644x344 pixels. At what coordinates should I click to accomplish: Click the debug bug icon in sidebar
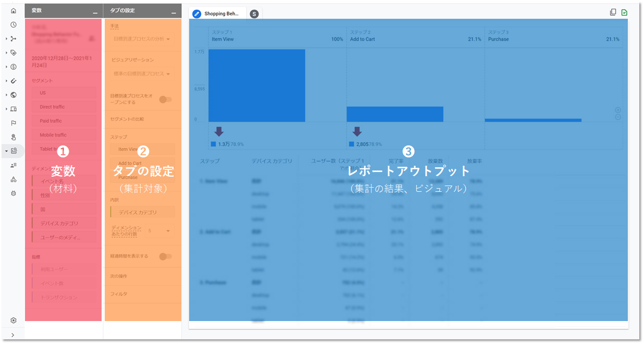(14, 193)
